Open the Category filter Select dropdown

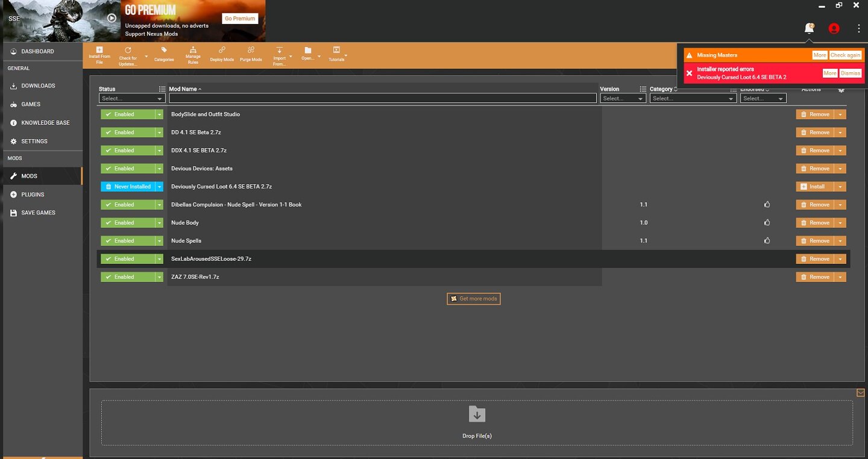tap(693, 98)
